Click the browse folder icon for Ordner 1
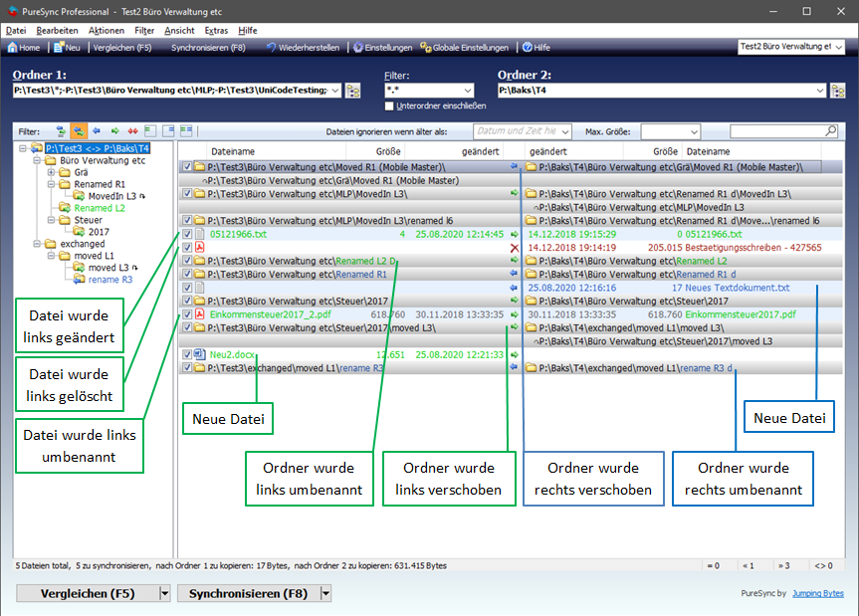 pos(352,91)
